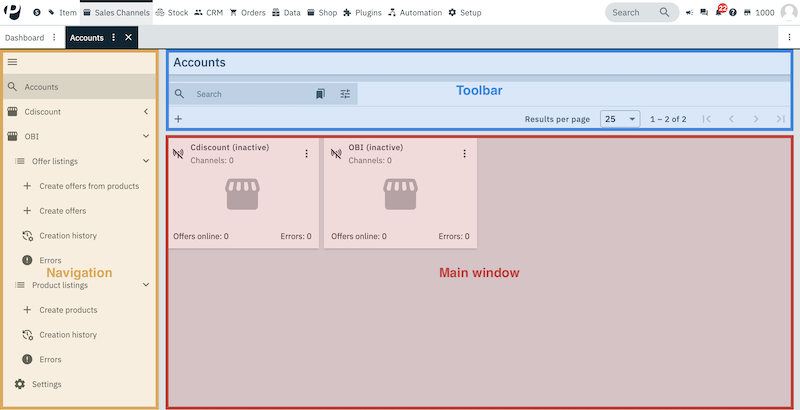This screenshot has width=800, height=410.
Task: Switch to the Dashboard tab
Action: click(x=23, y=37)
